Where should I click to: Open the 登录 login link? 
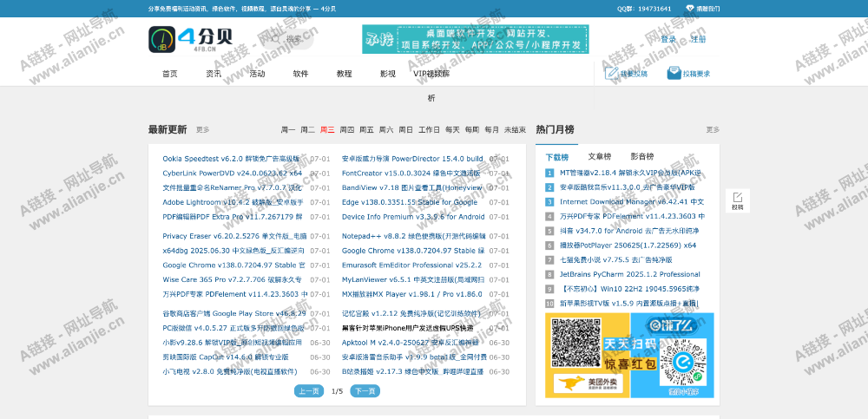pyautogui.click(x=668, y=39)
